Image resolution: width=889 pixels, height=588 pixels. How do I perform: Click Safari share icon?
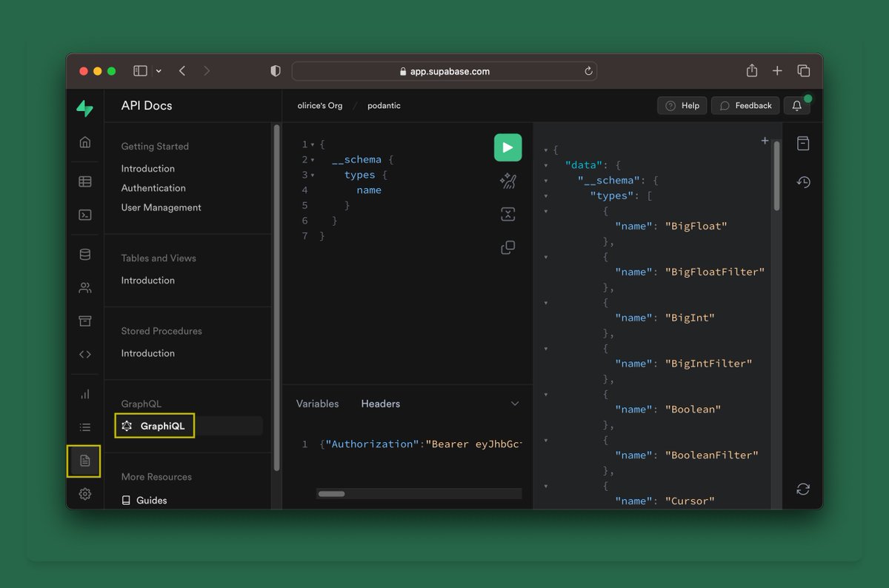point(752,71)
